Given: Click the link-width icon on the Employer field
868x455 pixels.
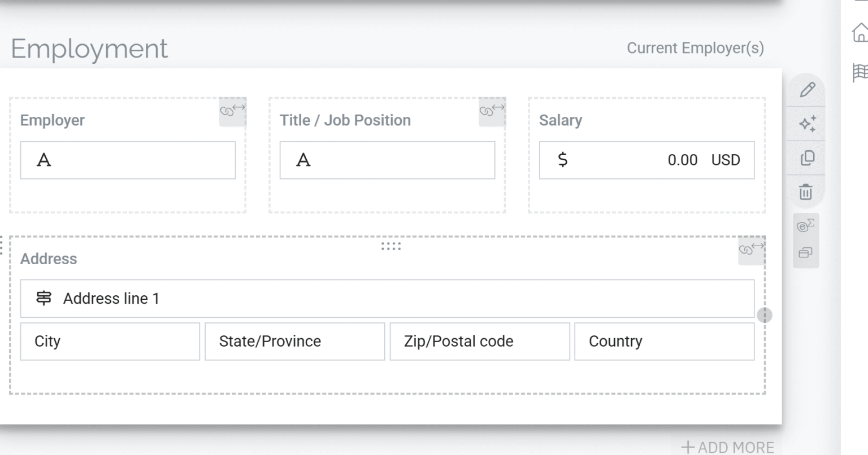Looking at the screenshot, I should click(232, 110).
